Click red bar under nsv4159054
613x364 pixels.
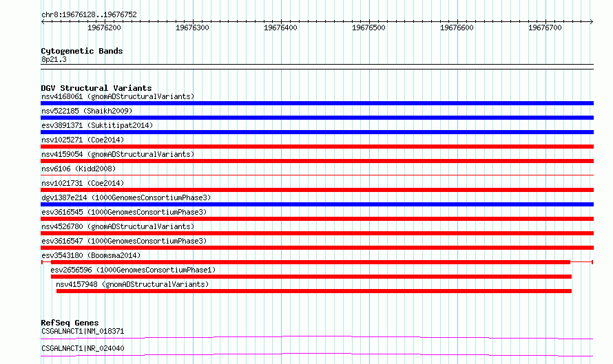tap(317, 161)
